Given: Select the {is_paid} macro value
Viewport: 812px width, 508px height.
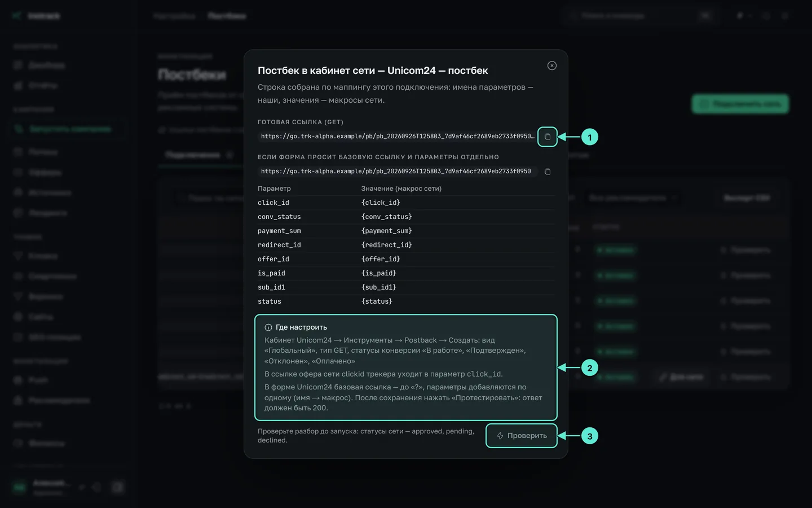Looking at the screenshot, I should coord(379,273).
